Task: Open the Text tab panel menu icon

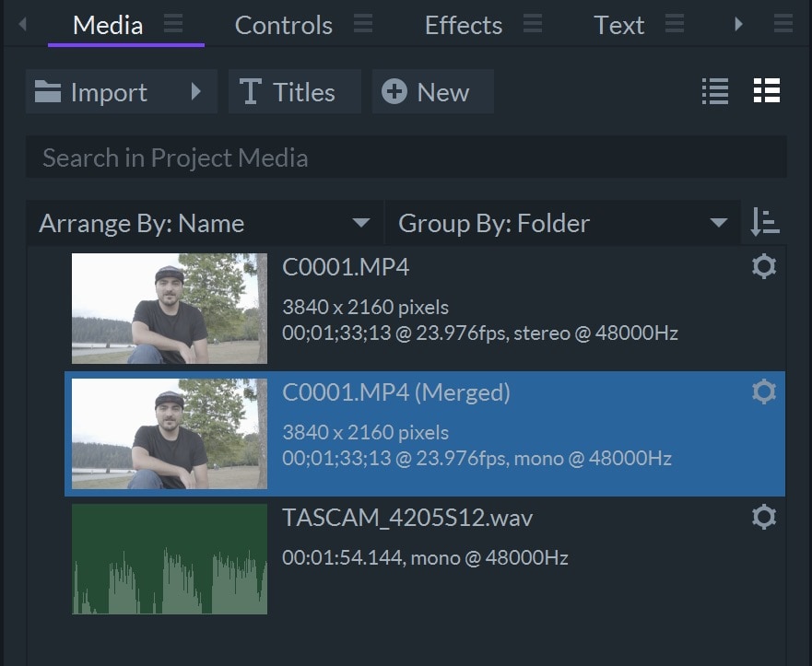Action: 675,25
